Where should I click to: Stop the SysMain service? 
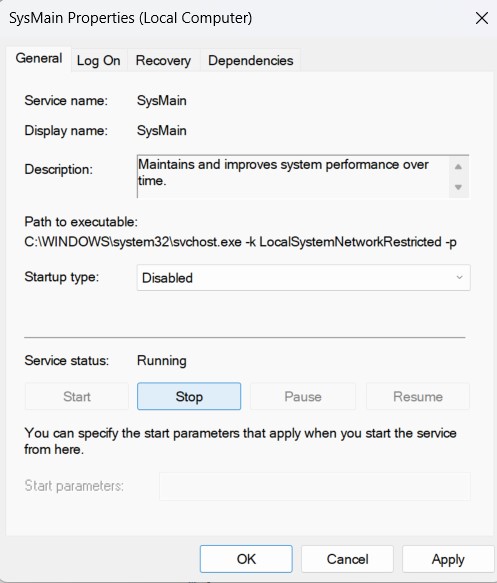pos(189,396)
